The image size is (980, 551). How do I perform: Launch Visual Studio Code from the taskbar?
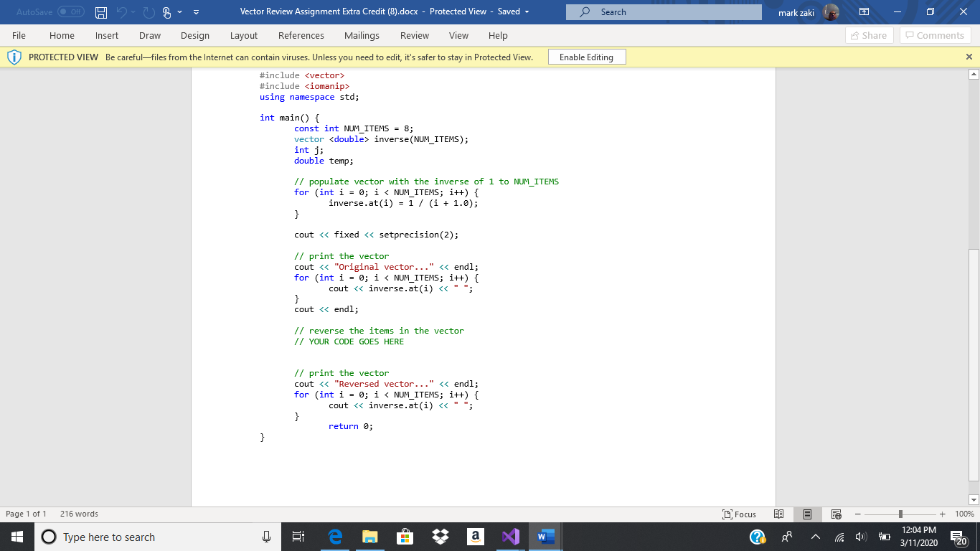point(510,536)
